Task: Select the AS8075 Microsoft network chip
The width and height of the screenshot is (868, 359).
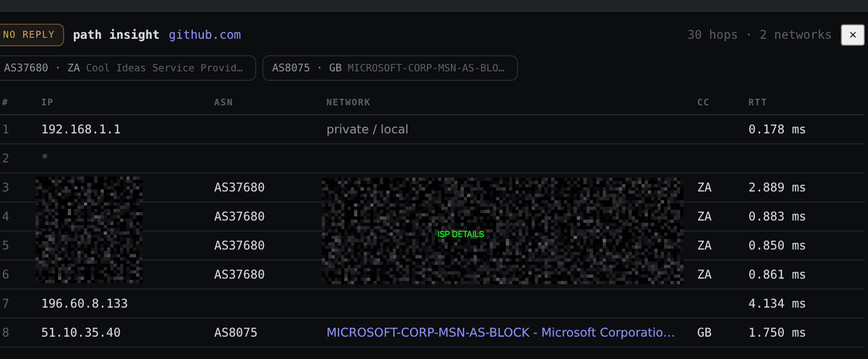Action: point(390,68)
